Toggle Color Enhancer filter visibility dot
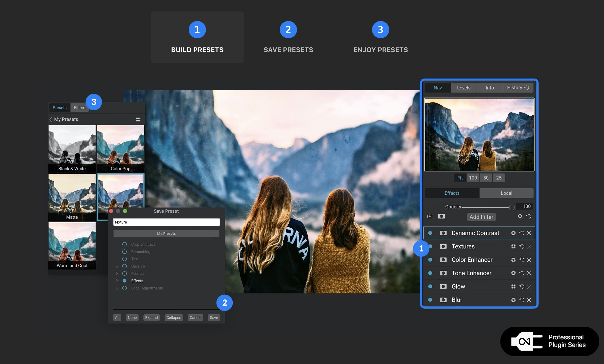This screenshot has width=604, height=364. click(430, 260)
